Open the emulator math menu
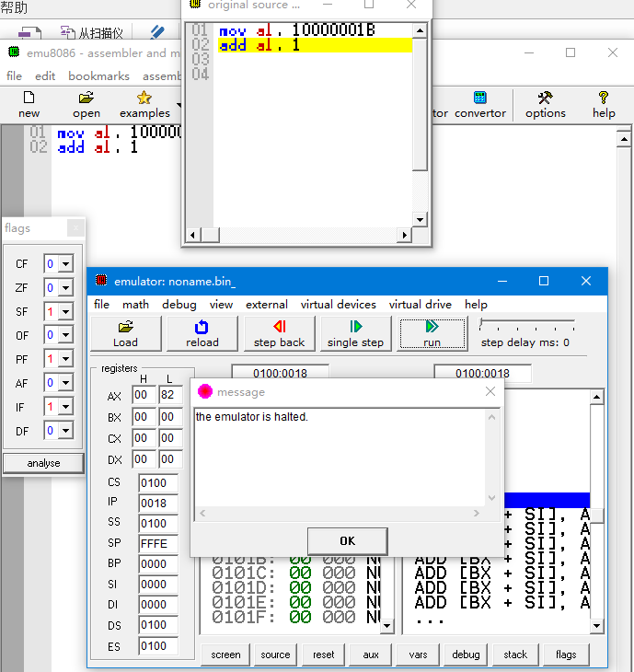Image resolution: width=634 pixels, height=672 pixels. 135,305
